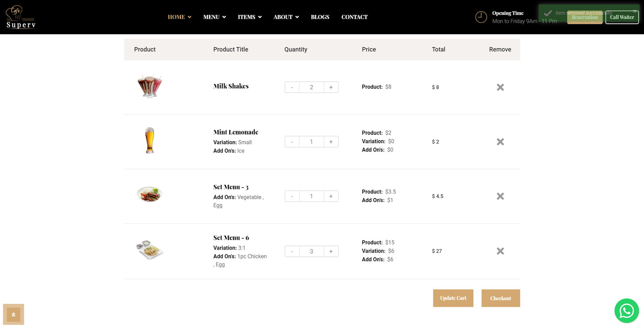
Task: Open the ITEMS dropdown
Action: tap(250, 17)
